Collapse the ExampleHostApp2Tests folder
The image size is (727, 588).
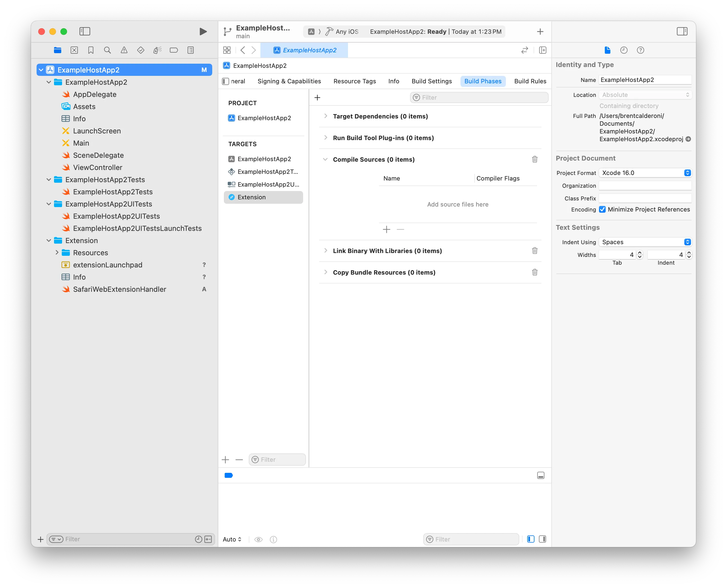point(49,179)
